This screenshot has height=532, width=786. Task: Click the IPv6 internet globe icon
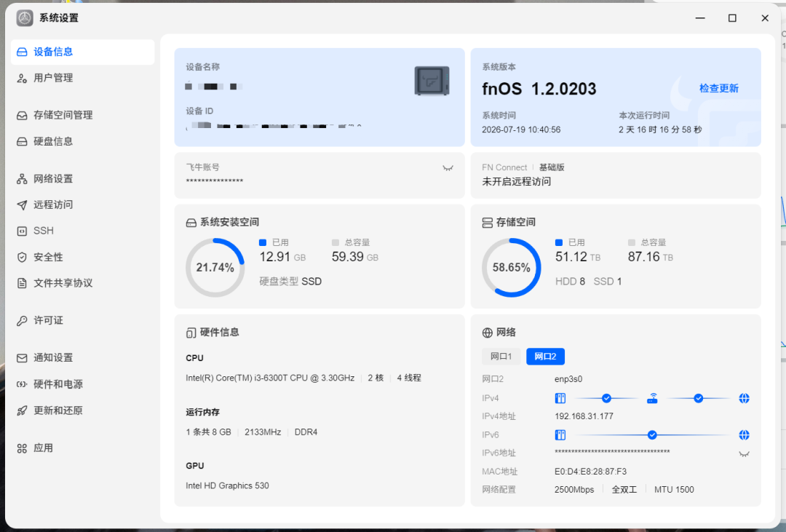(x=744, y=435)
